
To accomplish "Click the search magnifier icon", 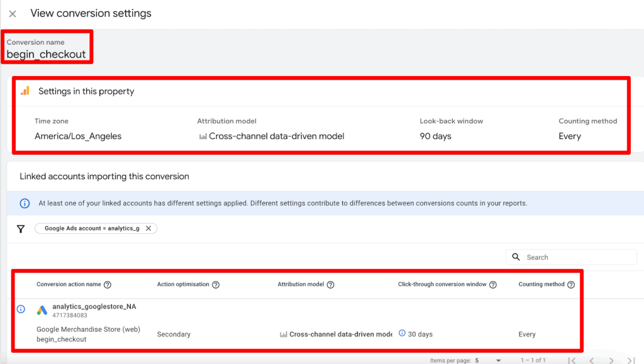I will pyautogui.click(x=516, y=257).
